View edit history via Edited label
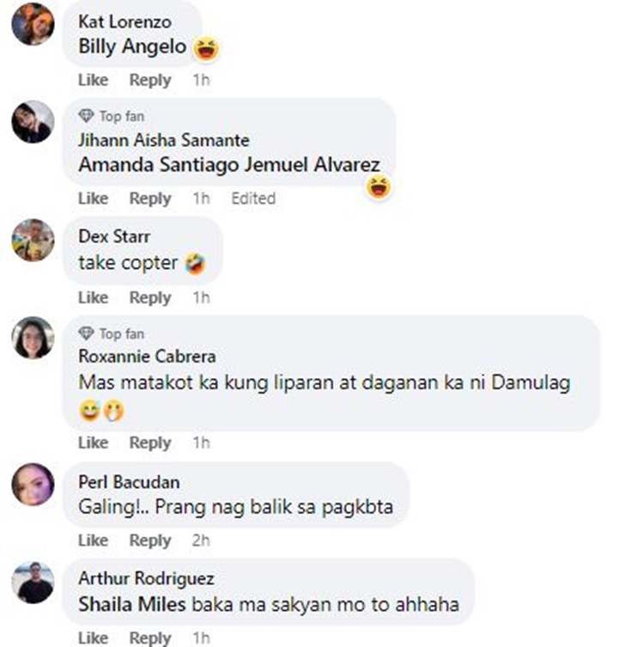 (253, 198)
